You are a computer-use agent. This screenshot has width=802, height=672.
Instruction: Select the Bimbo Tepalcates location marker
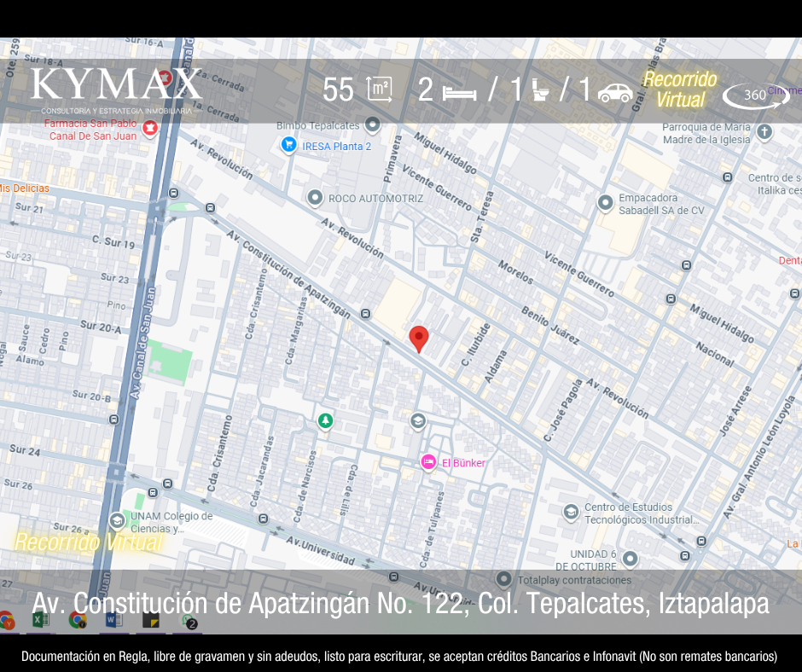click(372, 125)
